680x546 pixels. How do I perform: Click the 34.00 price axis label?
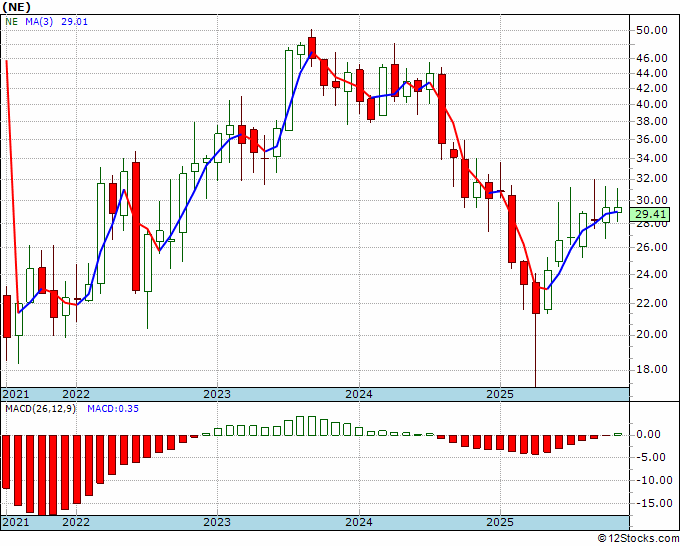(x=651, y=158)
